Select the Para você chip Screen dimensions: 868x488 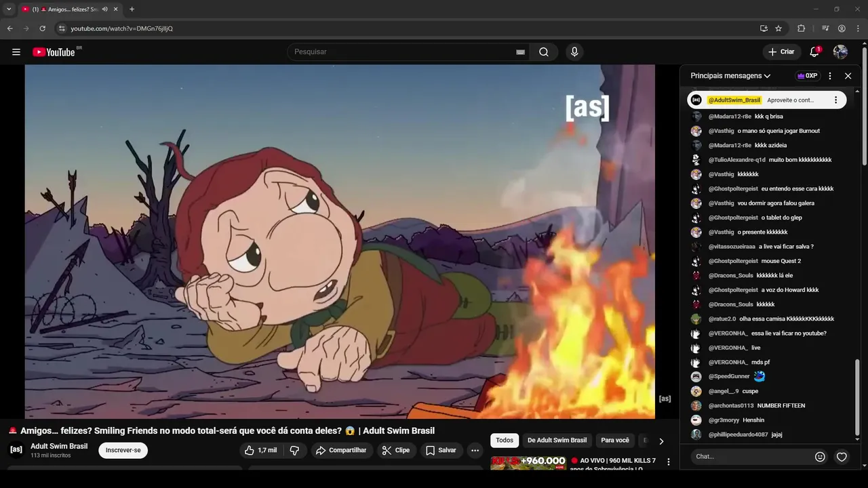click(615, 441)
